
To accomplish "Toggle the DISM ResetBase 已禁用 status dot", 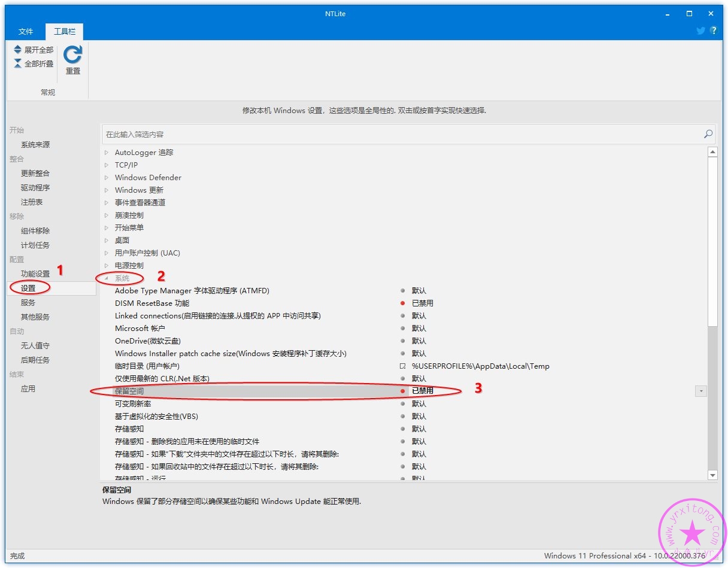I will (403, 303).
